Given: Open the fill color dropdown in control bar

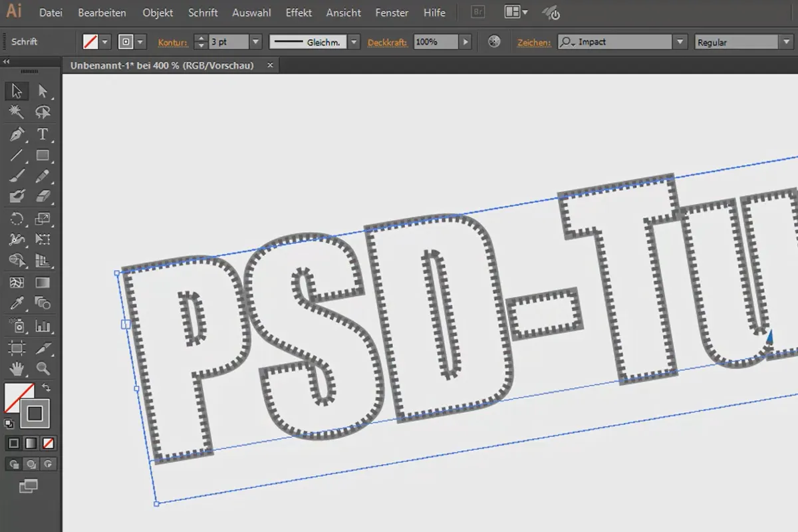Looking at the screenshot, I should (105, 42).
